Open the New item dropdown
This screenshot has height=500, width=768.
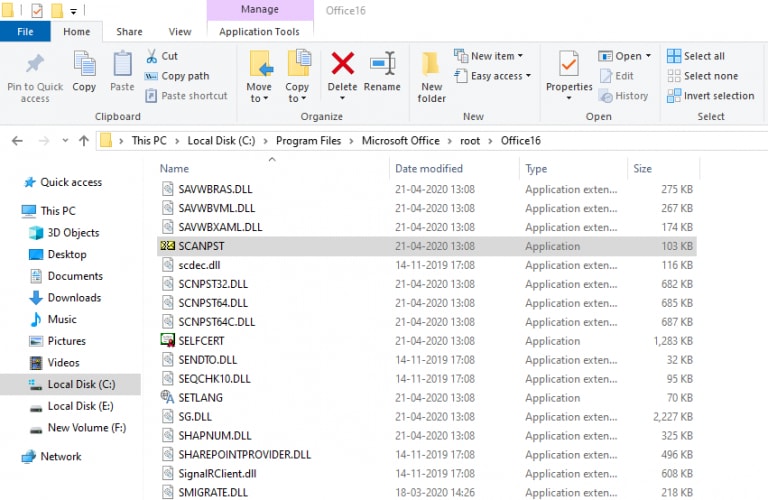click(488, 56)
